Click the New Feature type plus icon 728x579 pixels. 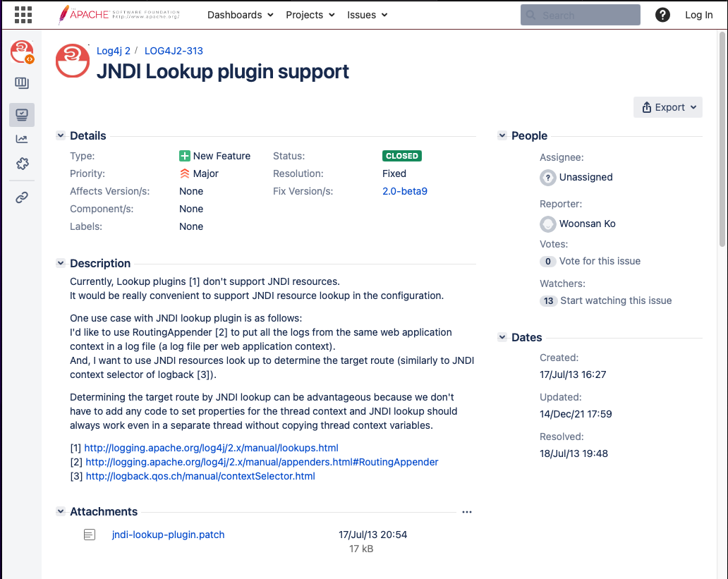(184, 156)
